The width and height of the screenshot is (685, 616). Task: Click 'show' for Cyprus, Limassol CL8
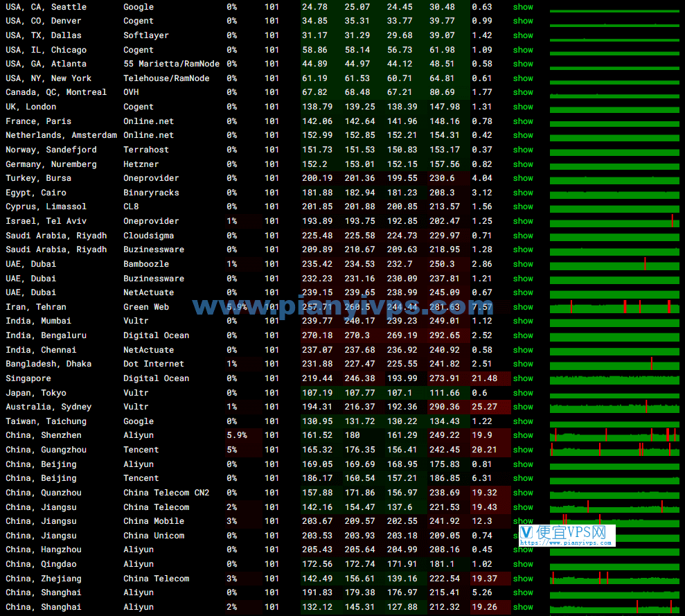[523, 206]
